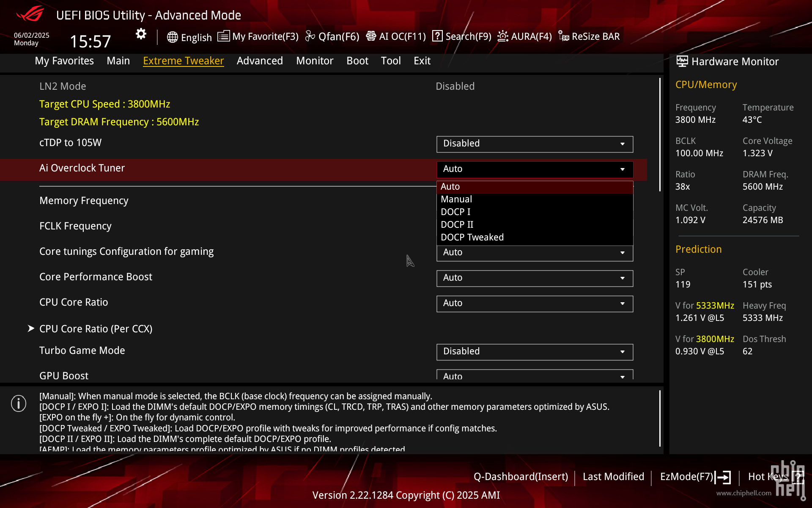This screenshot has height=508, width=812.
Task: Open the Turbo Game Mode dropdown
Action: (535, 352)
